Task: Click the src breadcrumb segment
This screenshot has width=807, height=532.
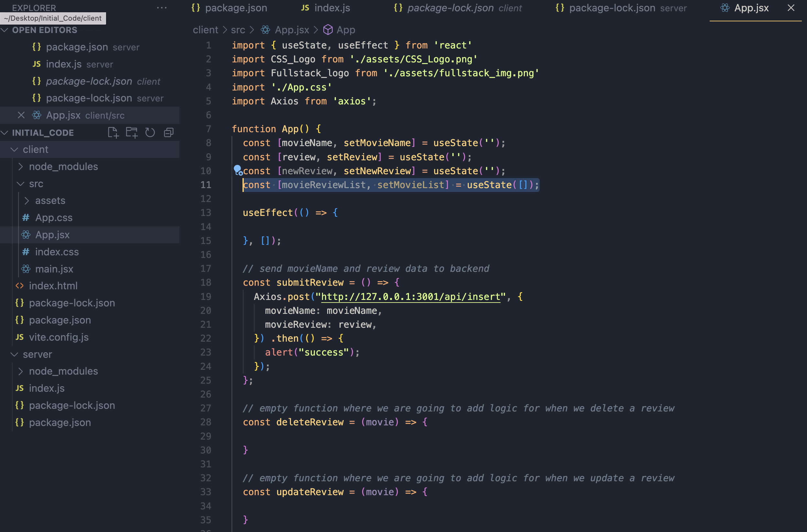Action: (238, 30)
